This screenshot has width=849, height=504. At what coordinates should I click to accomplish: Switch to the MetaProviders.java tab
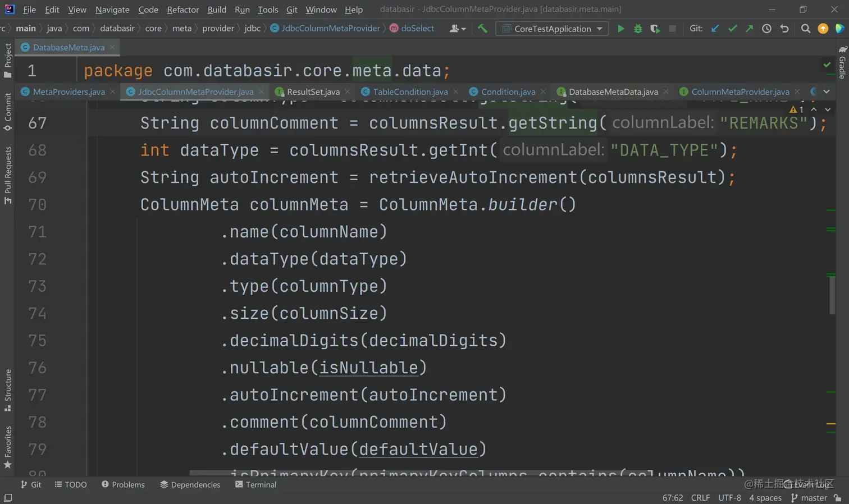[x=69, y=91]
